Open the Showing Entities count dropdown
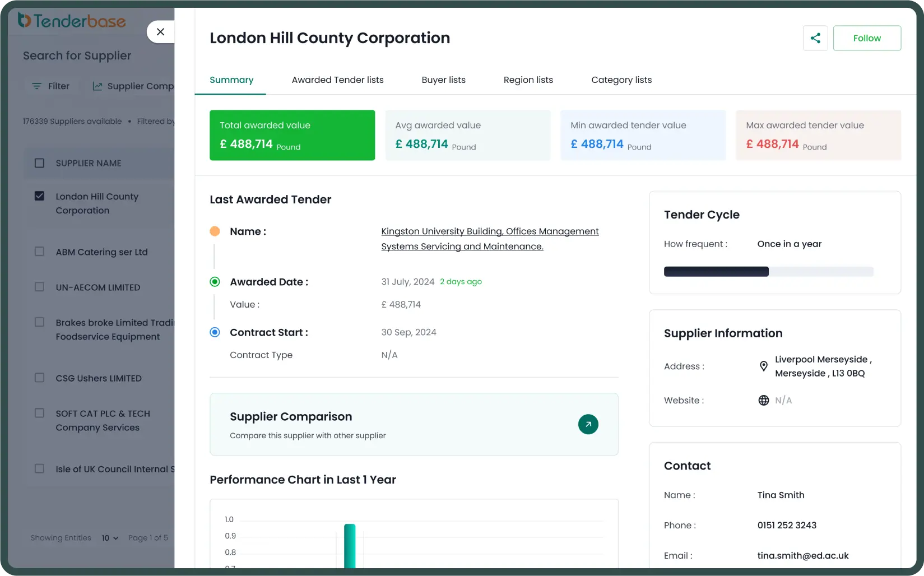The width and height of the screenshot is (924, 576). (x=110, y=538)
